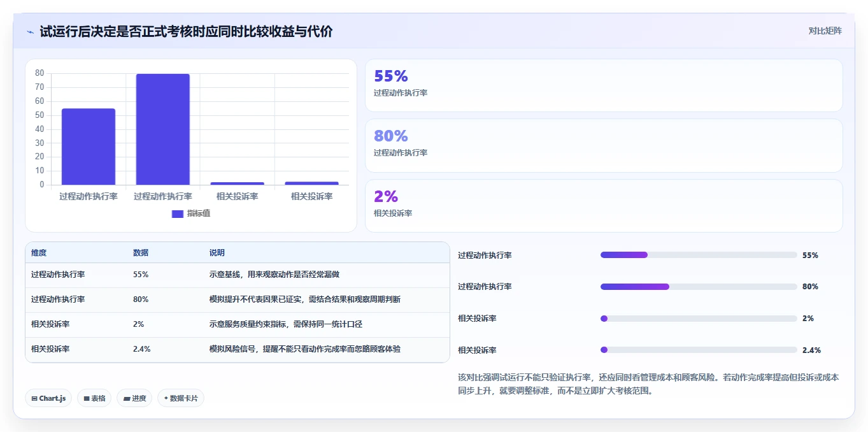Click the description 示意基线，用来观察动作是否经常漏做
The image size is (868, 432).
click(274, 275)
